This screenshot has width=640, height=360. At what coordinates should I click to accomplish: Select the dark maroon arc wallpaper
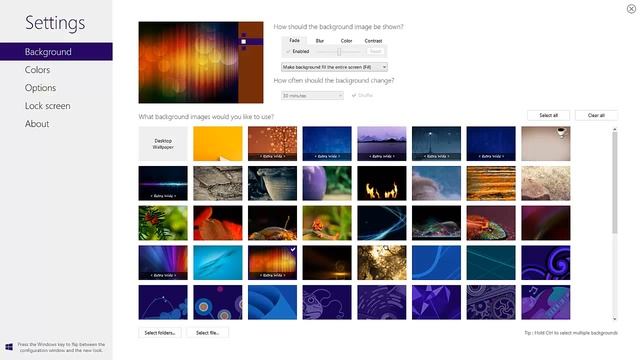546,223
